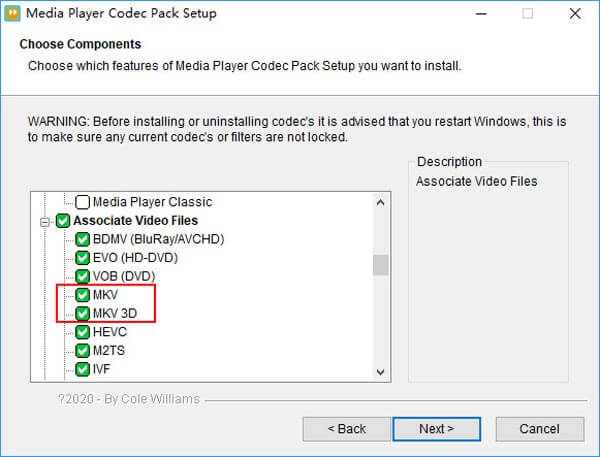Enable the Media Player Classic checkbox
600x457 pixels.
pos(83,202)
